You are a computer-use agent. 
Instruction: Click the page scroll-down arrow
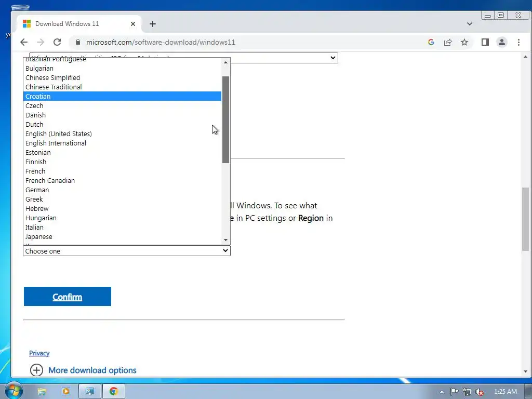525,371
